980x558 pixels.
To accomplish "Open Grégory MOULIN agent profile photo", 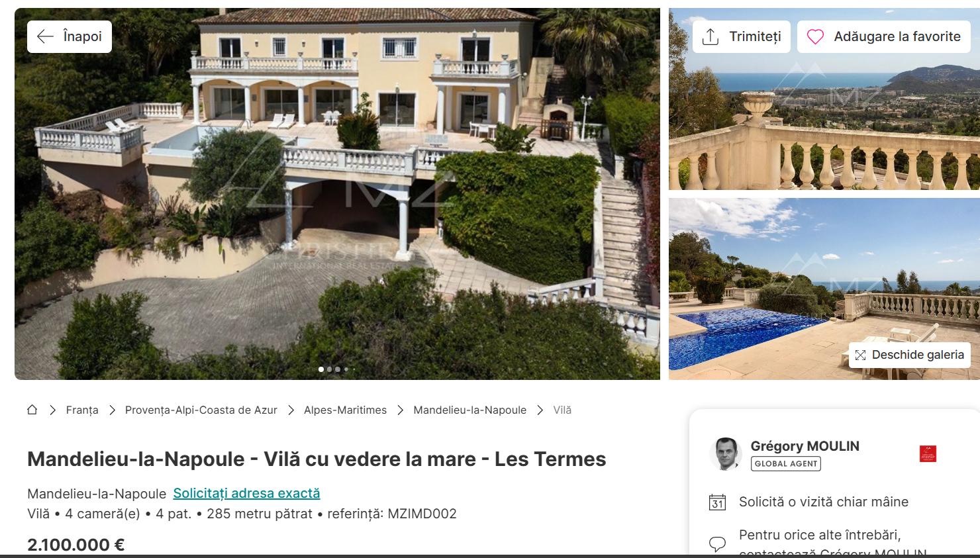I will [x=726, y=454].
